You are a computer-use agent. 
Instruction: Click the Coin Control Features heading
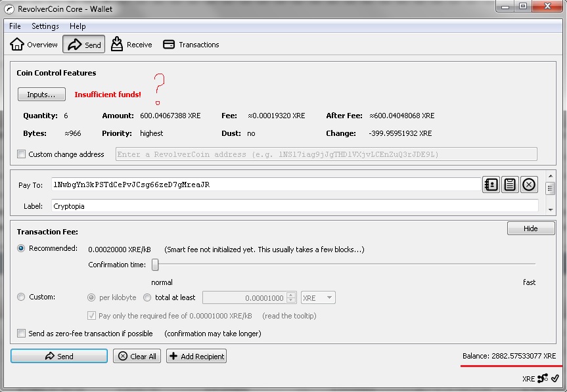(57, 73)
